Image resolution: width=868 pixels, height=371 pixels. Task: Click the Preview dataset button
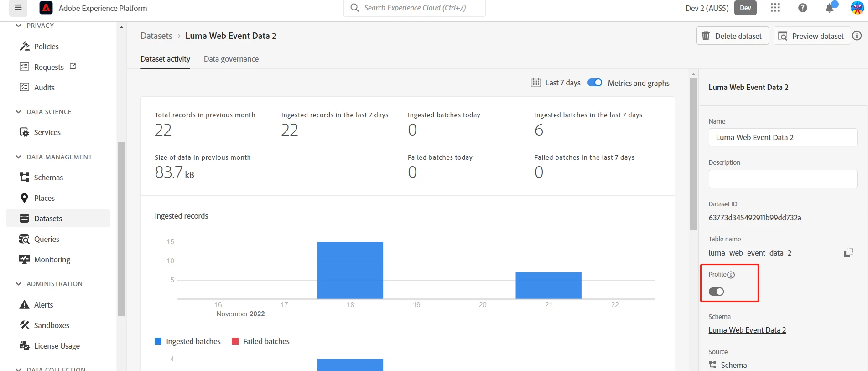tap(812, 36)
